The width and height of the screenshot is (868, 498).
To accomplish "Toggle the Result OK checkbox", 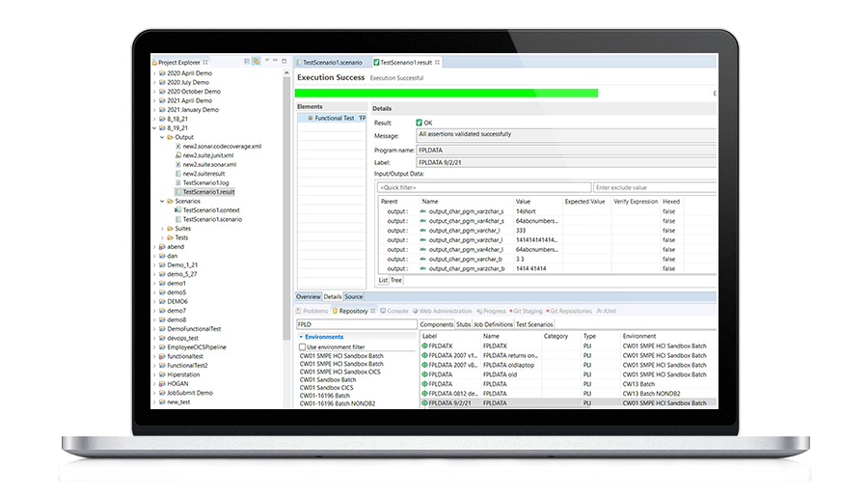I will 418,123.
